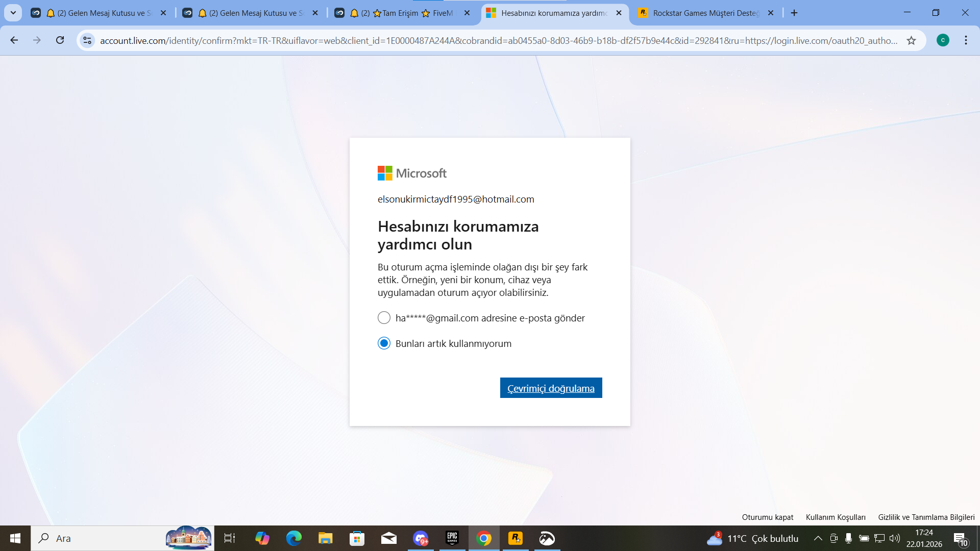Open the Chrome three-dot menu
This screenshot has width=980, height=551.
[x=966, y=40]
